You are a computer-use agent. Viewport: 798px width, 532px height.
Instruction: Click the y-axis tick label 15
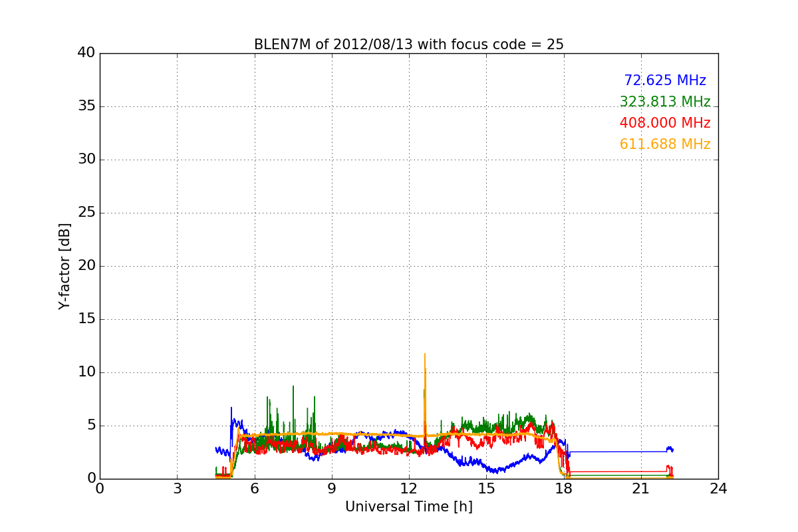(86, 319)
